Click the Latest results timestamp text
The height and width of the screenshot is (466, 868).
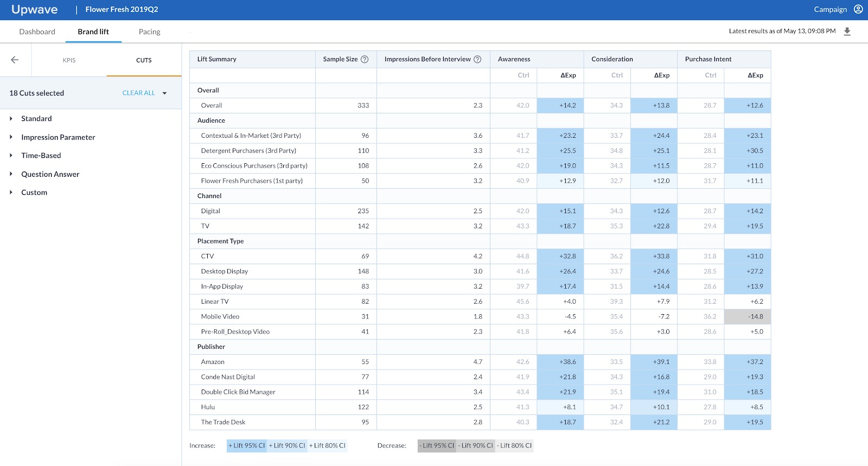click(x=782, y=31)
